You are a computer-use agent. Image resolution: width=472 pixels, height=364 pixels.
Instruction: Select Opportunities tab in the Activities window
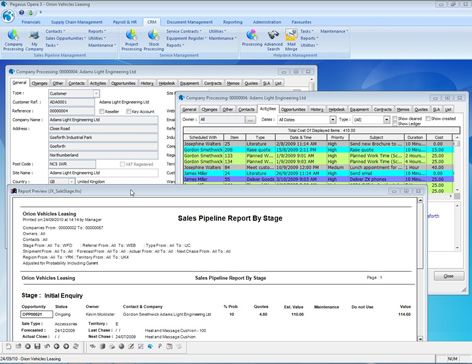293,109
